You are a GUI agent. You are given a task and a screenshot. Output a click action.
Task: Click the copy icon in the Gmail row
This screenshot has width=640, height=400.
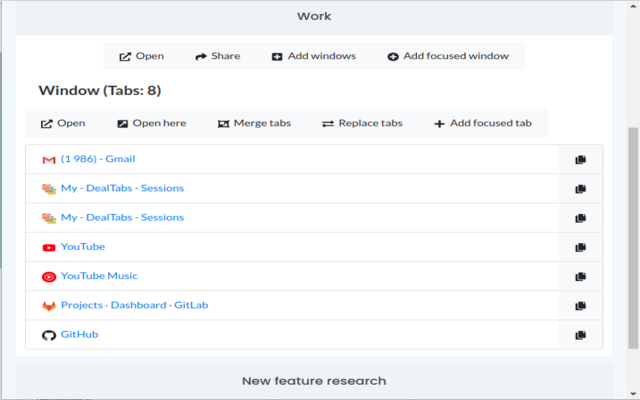(x=580, y=160)
